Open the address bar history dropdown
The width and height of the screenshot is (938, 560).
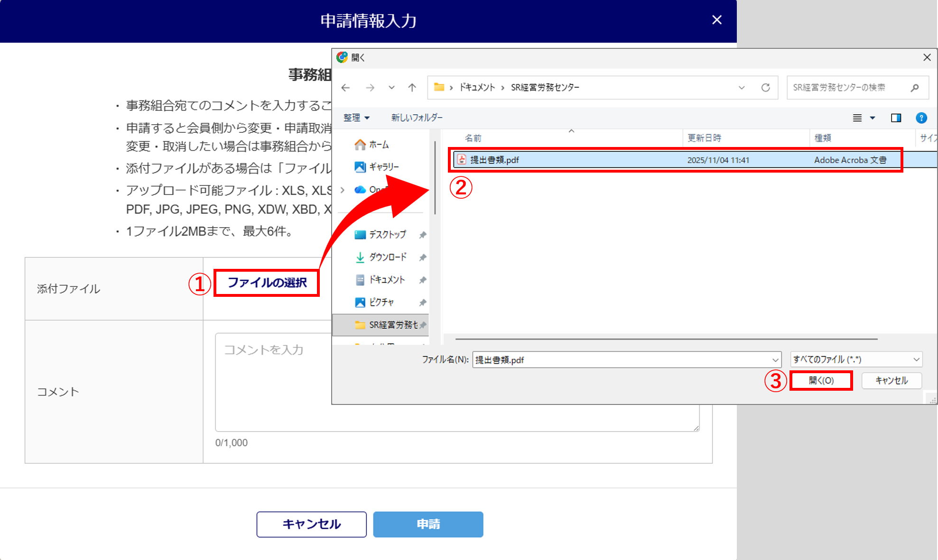coord(742,88)
